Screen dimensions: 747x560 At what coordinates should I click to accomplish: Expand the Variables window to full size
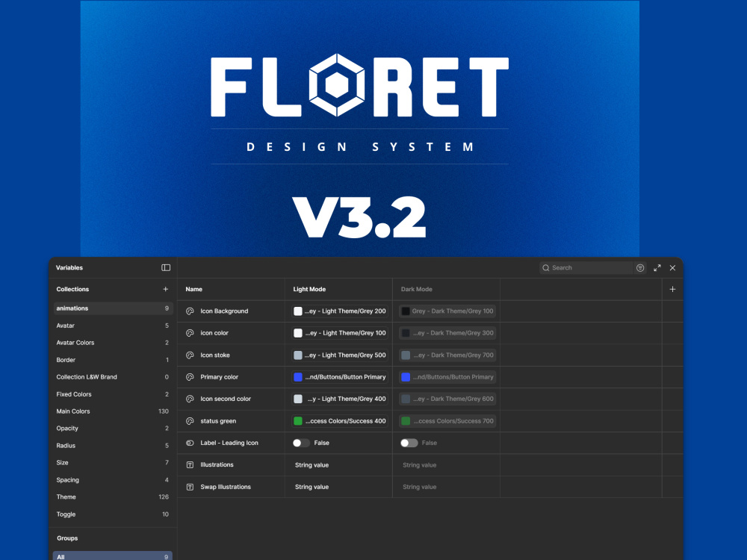[x=657, y=267]
